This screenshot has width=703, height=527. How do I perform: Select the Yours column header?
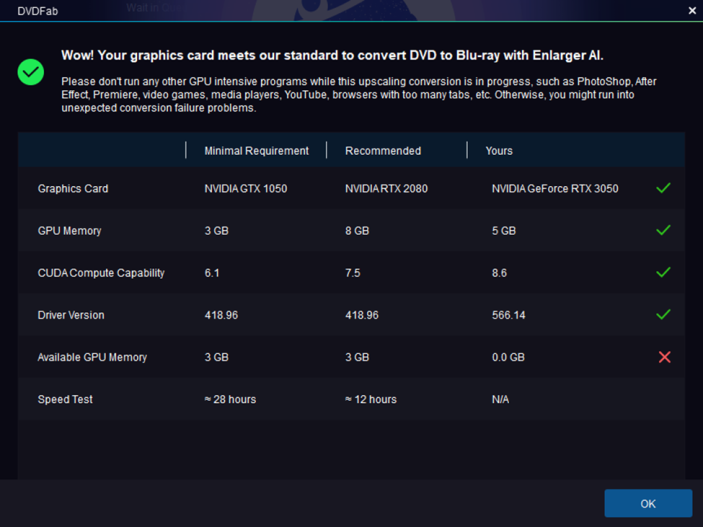click(x=499, y=151)
